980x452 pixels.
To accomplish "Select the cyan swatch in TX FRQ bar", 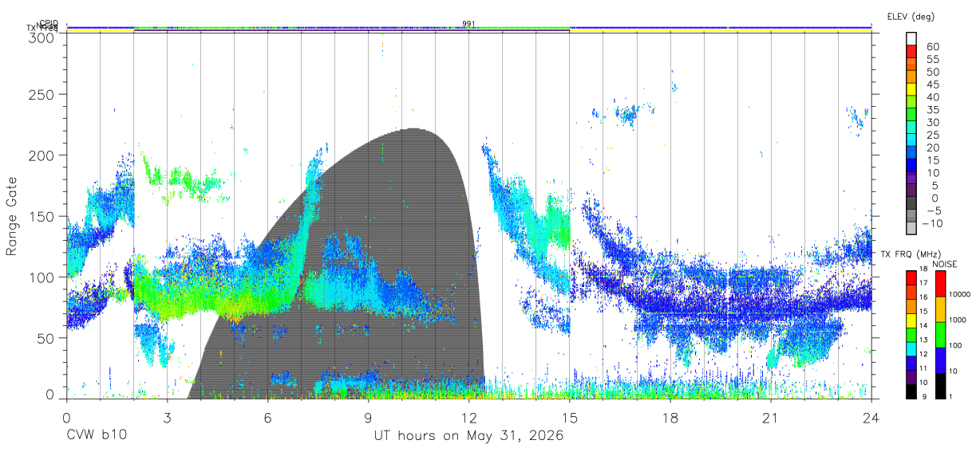I will pyautogui.click(x=911, y=349).
